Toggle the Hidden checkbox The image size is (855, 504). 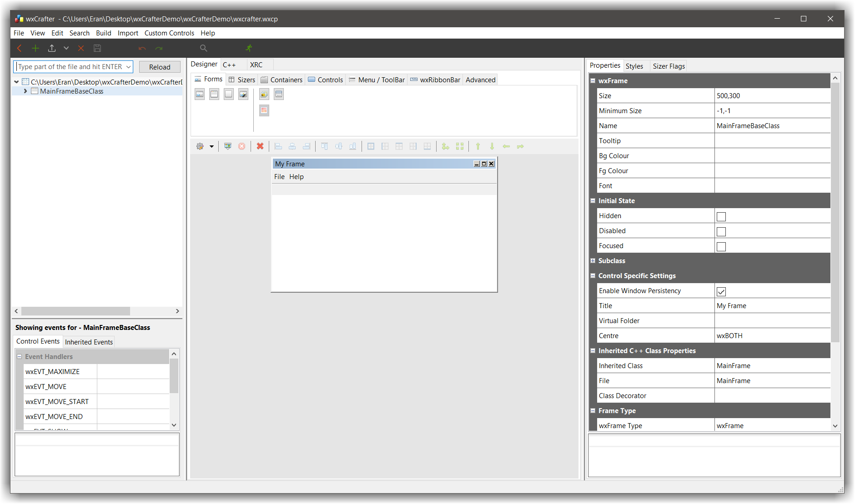[721, 217]
